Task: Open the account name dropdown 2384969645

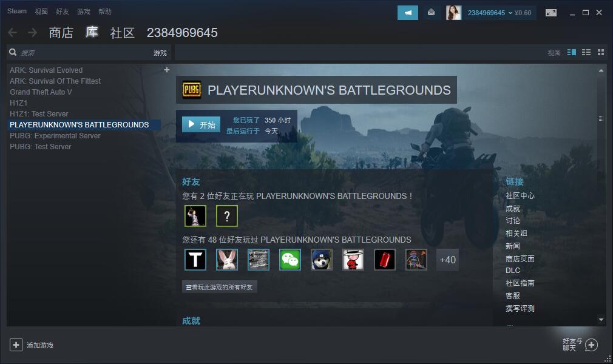Action: tap(490, 13)
